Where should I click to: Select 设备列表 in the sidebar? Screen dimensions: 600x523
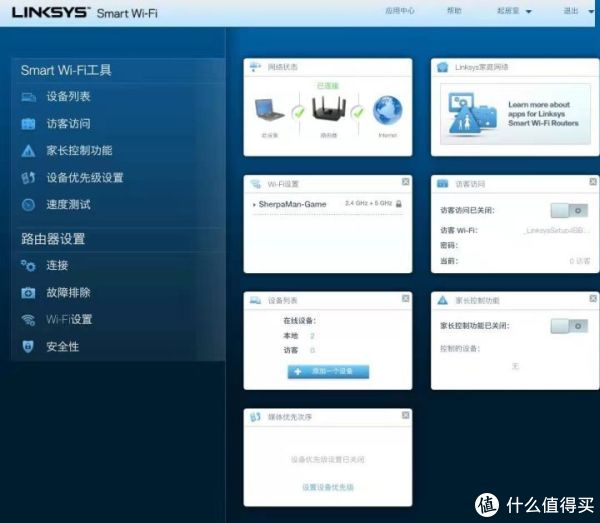[68, 97]
